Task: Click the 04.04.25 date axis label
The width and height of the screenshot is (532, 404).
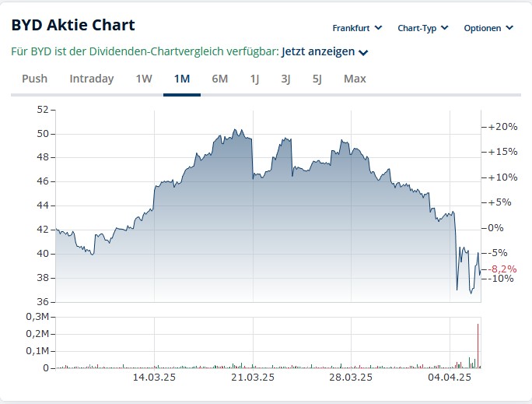Action: tap(450, 378)
